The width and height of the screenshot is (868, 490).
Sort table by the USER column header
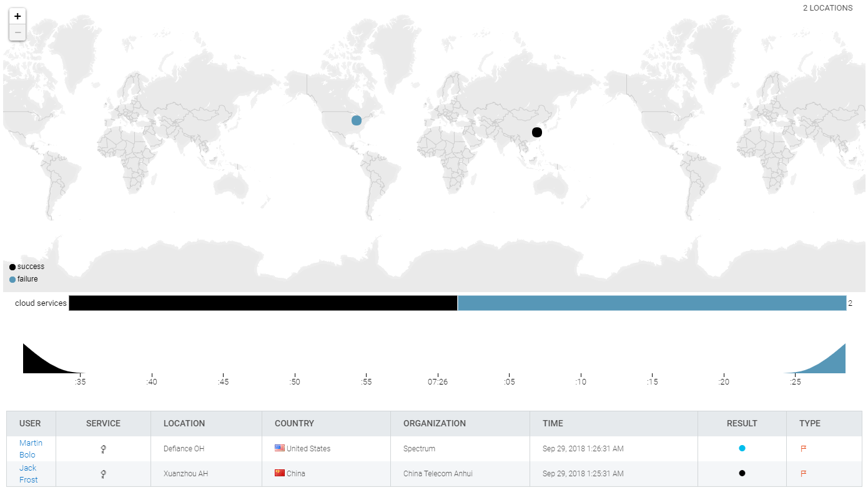[x=30, y=423]
